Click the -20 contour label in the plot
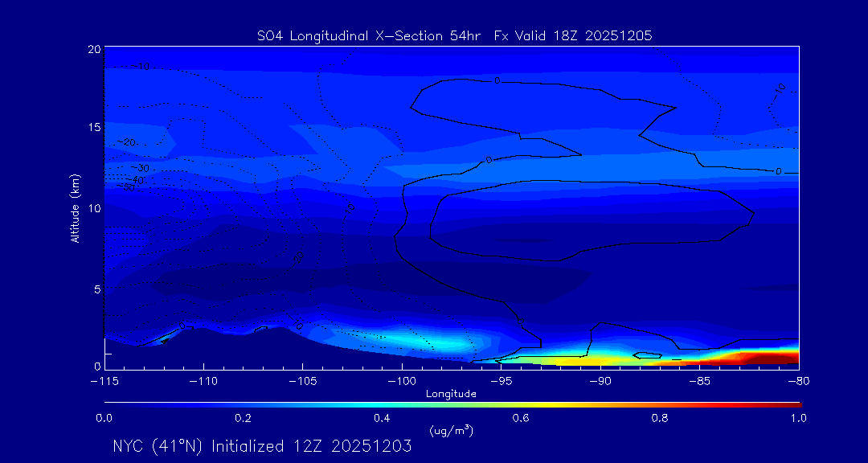Image resolution: width=868 pixels, height=463 pixels. click(x=127, y=142)
